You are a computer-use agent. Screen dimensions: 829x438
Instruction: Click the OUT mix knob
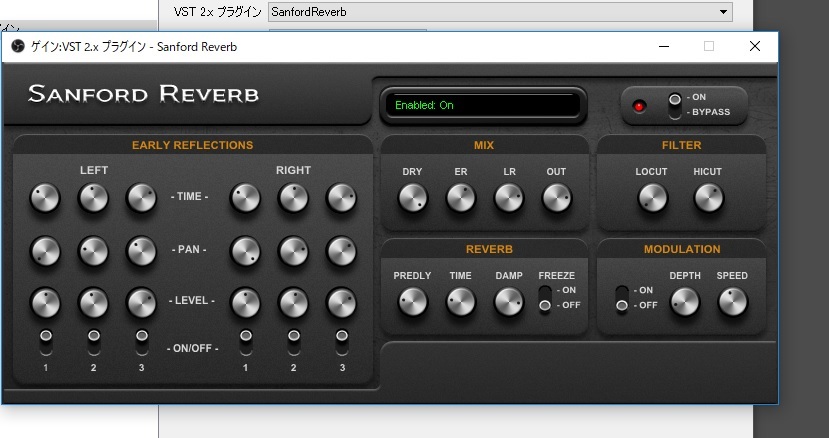click(557, 198)
